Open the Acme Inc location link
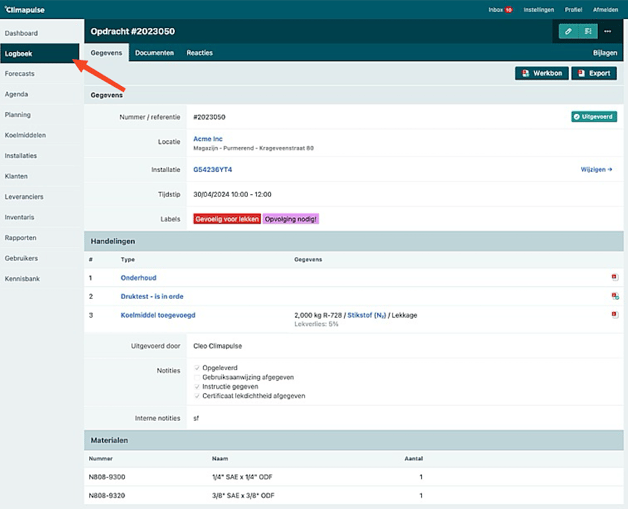628x509 pixels. (x=209, y=139)
